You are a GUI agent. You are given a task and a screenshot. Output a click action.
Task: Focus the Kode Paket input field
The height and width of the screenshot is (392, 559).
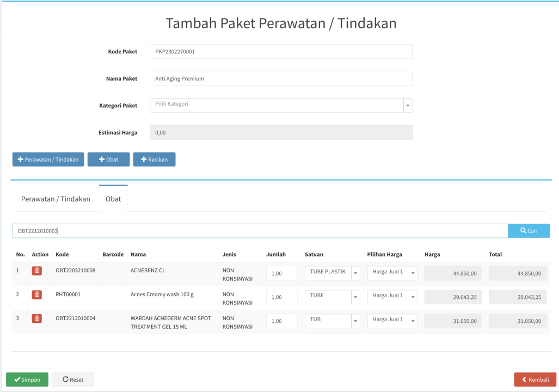click(x=281, y=52)
